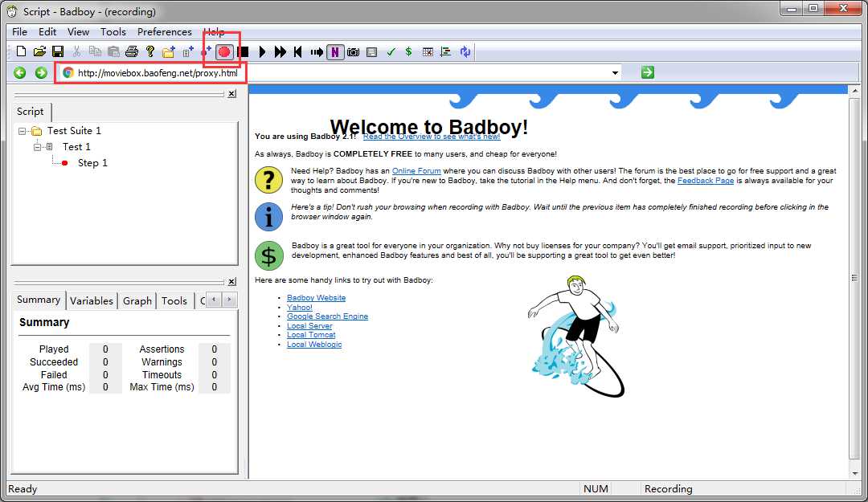Click the Copy toolbar icon
The height and width of the screenshot is (502, 868).
point(95,51)
